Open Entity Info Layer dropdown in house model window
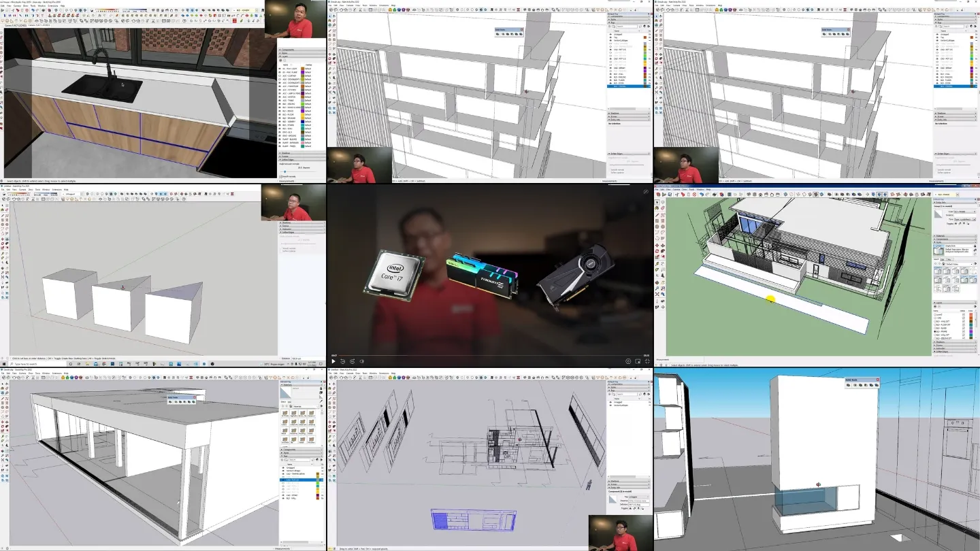Viewport: 980px width, 551px height. click(964, 212)
